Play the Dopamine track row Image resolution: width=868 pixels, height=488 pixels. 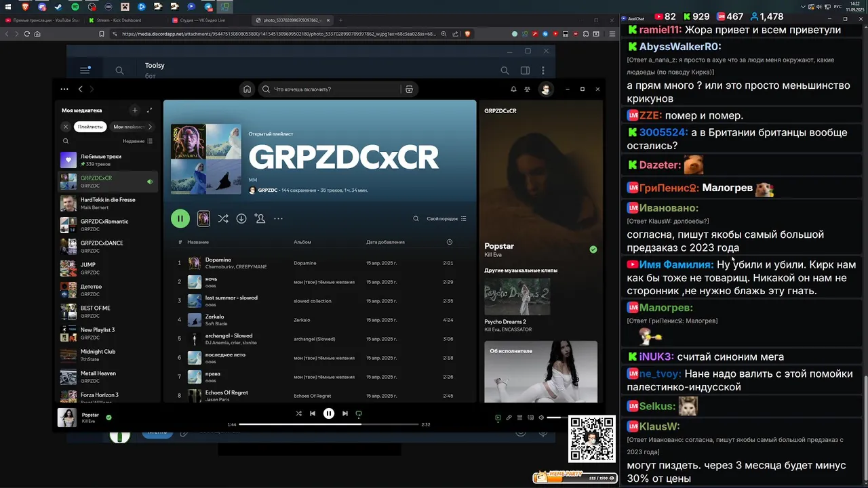(319, 262)
